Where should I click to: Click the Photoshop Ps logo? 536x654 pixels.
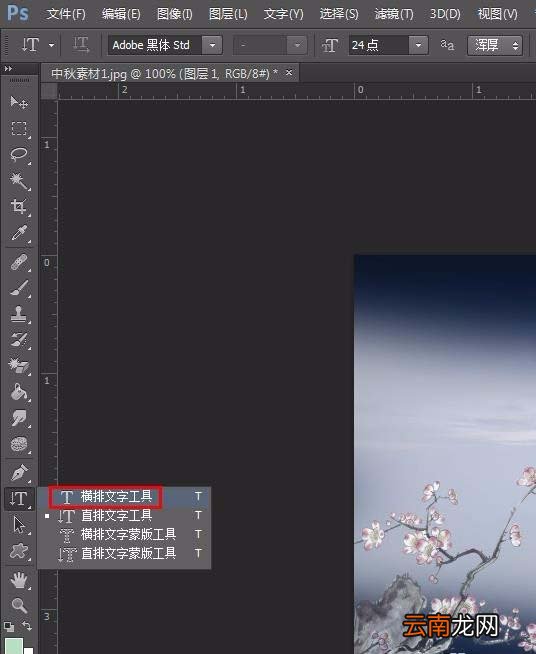(x=18, y=13)
